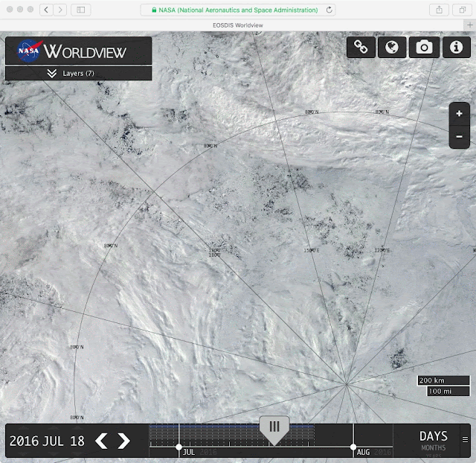Select DAYS timeline zoom level
This screenshot has height=463, width=476.
click(433, 436)
